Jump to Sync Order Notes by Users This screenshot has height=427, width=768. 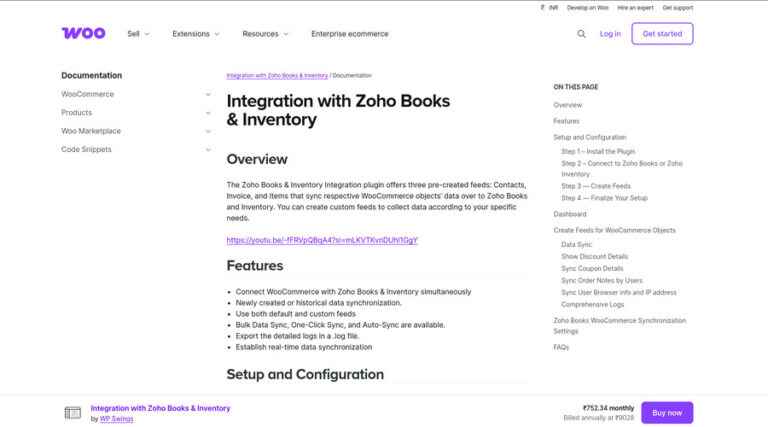[601, 281]
